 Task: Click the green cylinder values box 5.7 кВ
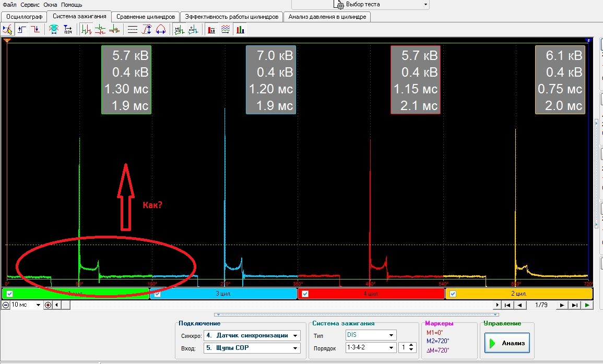click(126, 80)
